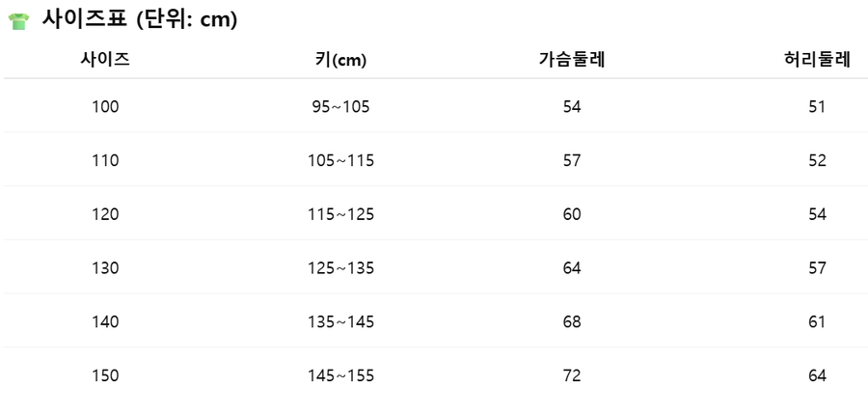Click chest value 68 cell
Viewport: 868px width, 415px height.
tap(572, 321)
